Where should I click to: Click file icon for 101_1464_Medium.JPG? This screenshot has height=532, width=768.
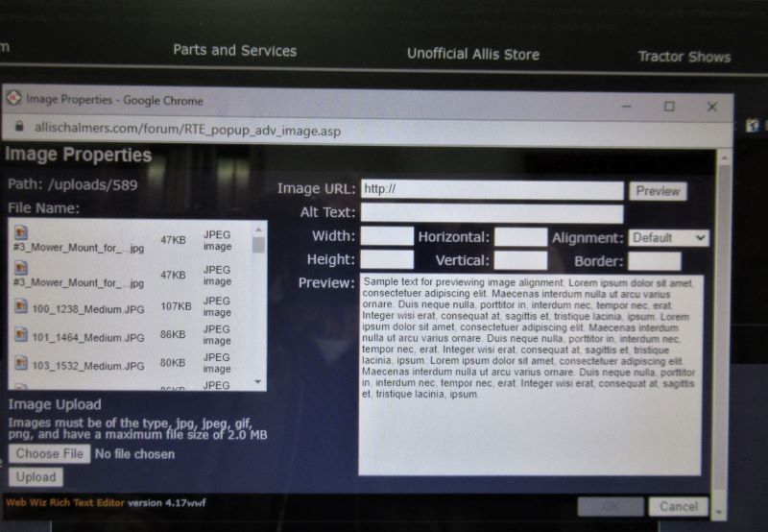coord(20,334)
